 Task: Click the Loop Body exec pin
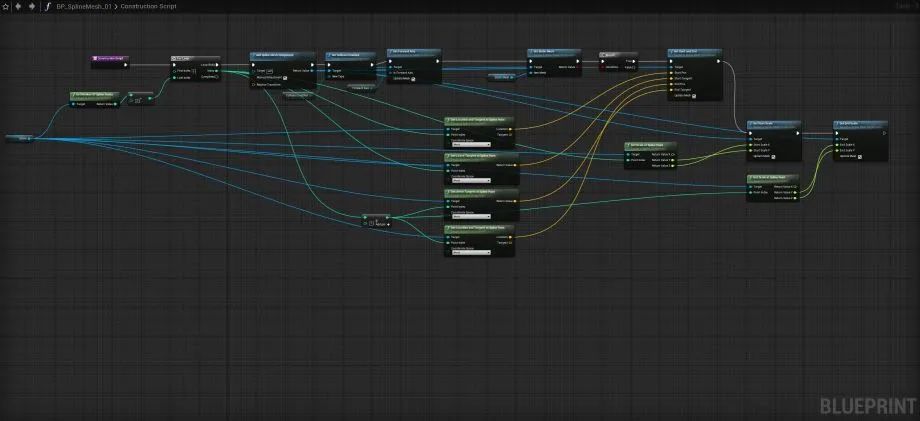pos(217,64)
